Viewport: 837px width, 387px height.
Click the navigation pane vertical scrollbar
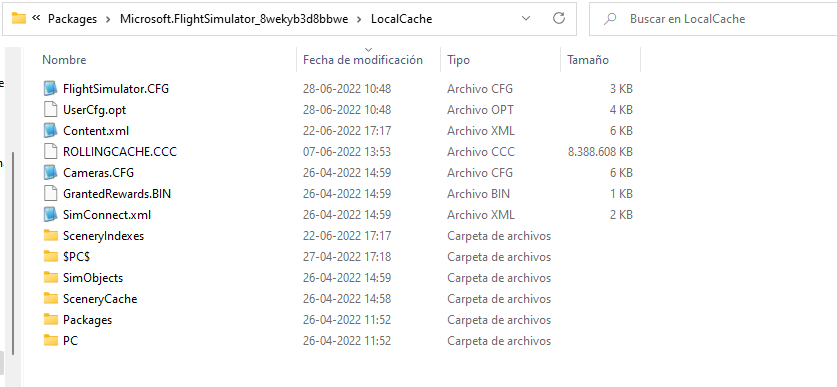click(x=12, y=255)
